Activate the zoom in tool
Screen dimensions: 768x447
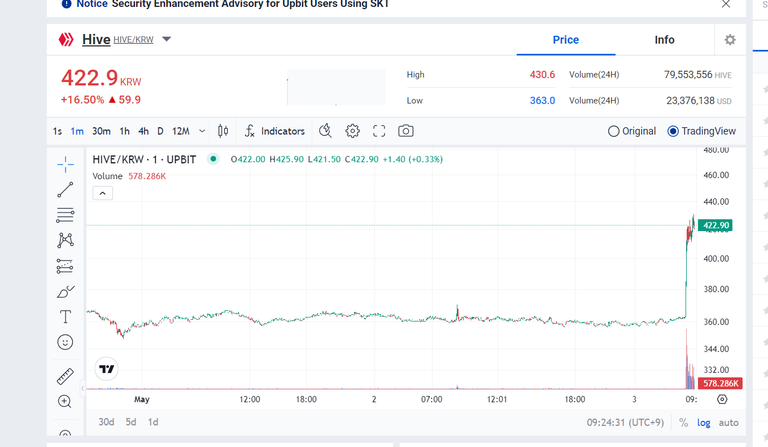coord(65,401)
